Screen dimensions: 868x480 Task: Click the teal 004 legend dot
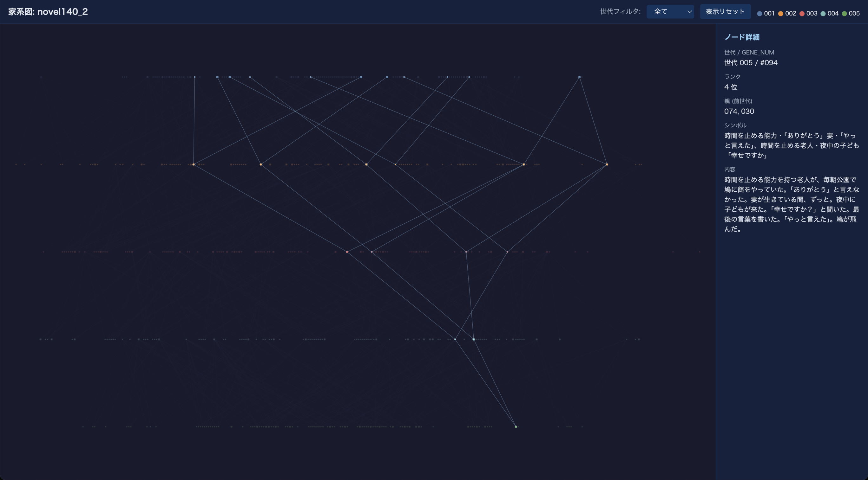click(x=823, y=14)
